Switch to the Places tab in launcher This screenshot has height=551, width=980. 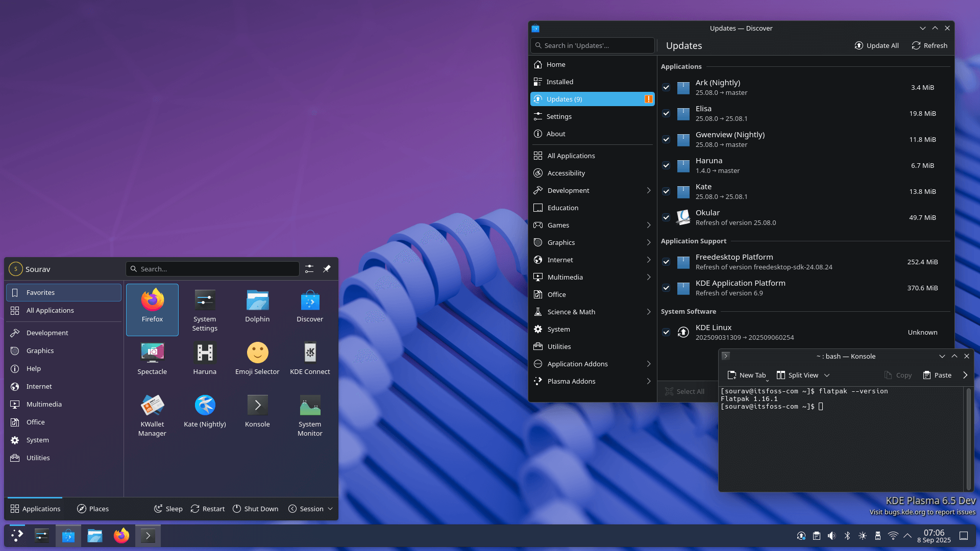coord(93,508)
